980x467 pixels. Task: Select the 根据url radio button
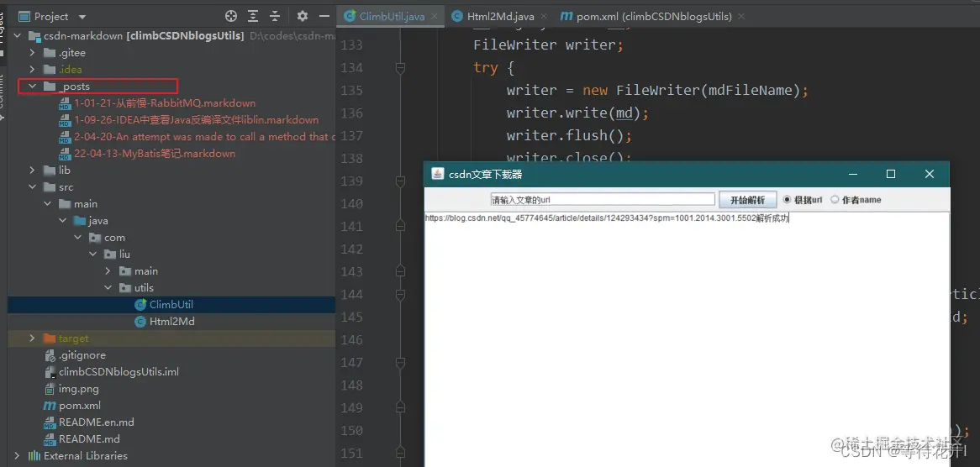[x=788, y=200]
